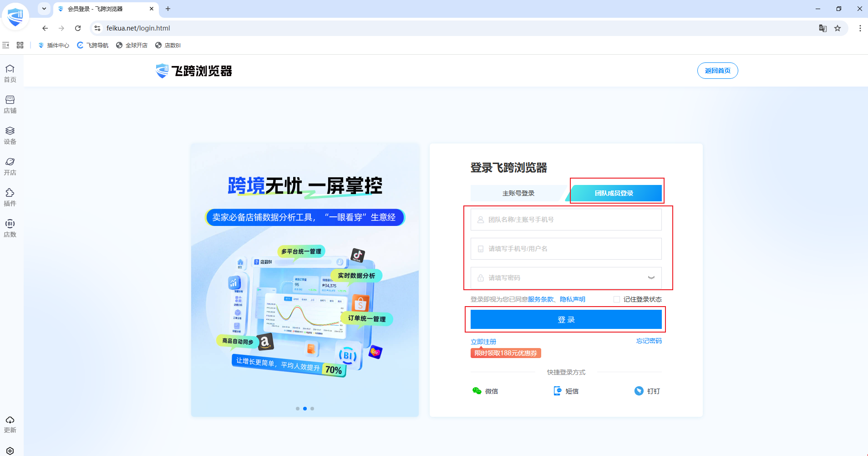Click the browser forward arrow
The width and height of the screenshot is (868, 456).
(x=61, y=28)
